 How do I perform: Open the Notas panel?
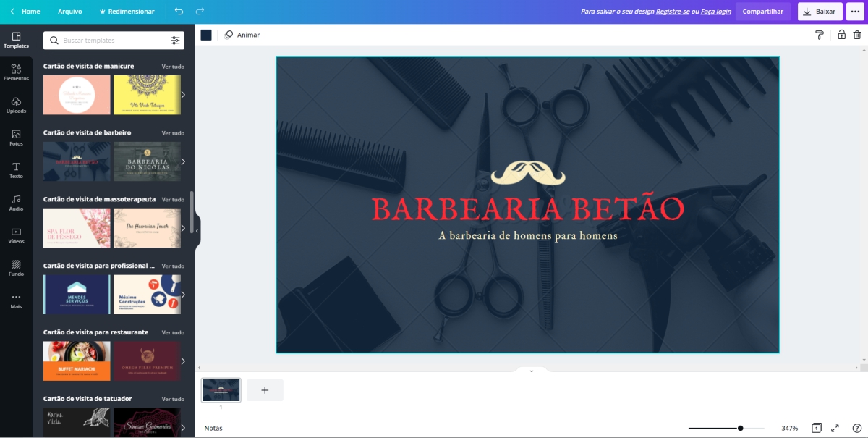point(213,428)
